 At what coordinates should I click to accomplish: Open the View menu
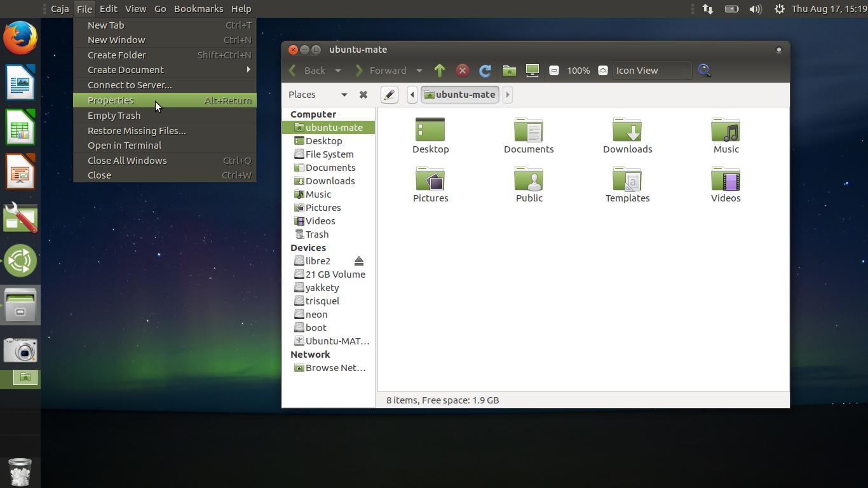(135, 9)
